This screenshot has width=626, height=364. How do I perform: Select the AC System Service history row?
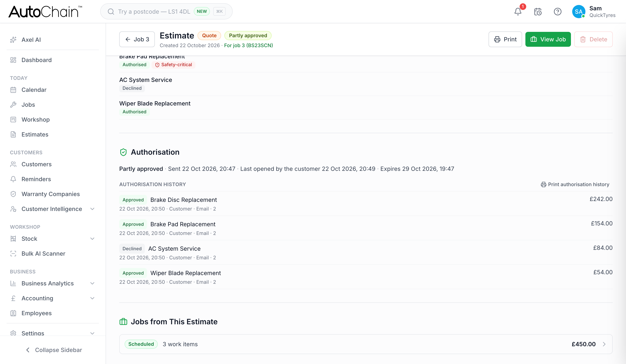point(366,253)
